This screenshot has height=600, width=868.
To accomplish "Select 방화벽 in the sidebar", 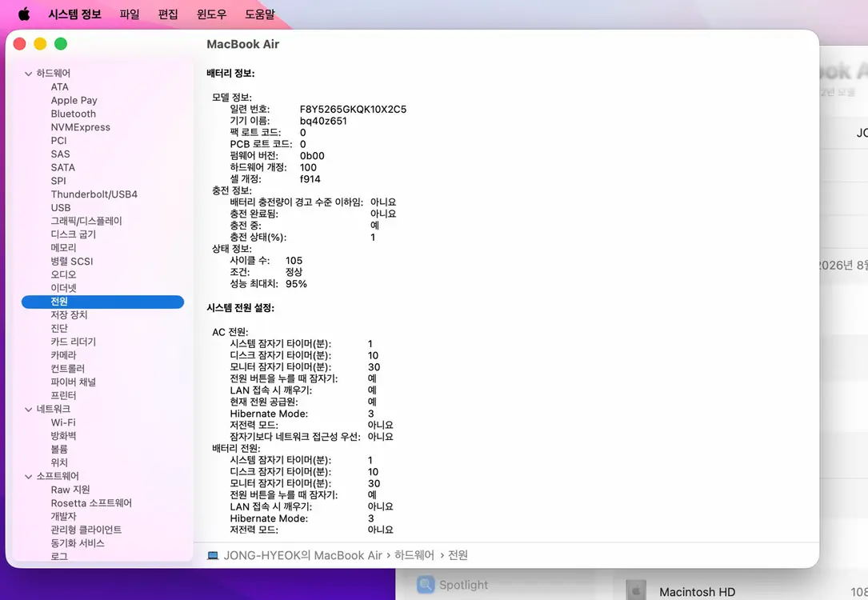I will (x=64, y=436).
